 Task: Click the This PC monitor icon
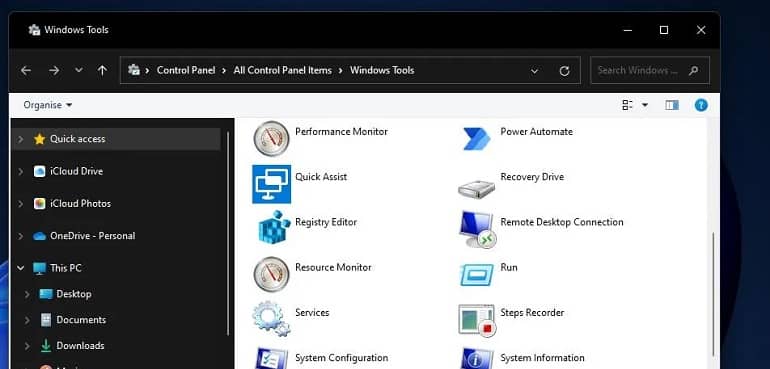(39, 268)
